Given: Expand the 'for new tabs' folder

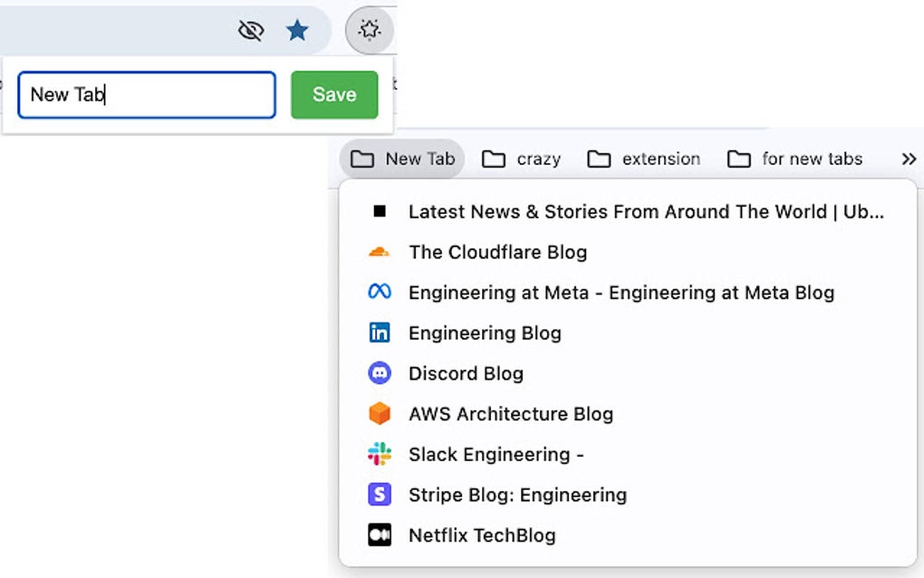Looking at the screenshot, I should pyautogui.click(x=794, y=159).
